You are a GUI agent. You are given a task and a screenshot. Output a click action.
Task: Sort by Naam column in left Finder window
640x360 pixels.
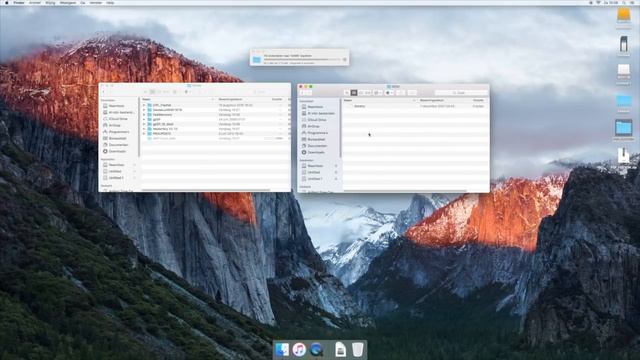(178, 99)
